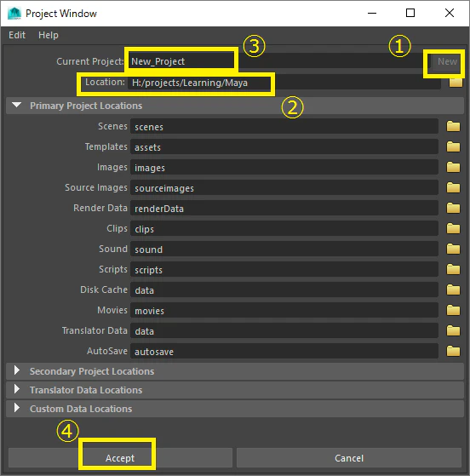Browse folder for Sound location
470x476 pixels.
tap(453, 249)
